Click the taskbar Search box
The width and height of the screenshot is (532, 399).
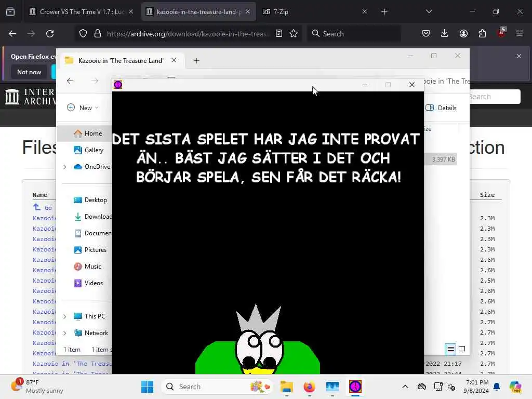217,387
